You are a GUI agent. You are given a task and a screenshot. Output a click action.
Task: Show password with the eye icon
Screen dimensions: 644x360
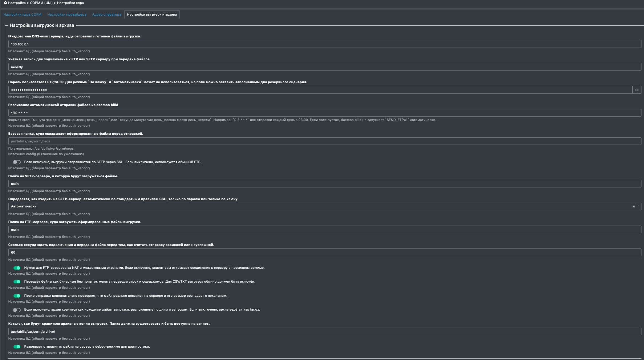coord(637,90)
